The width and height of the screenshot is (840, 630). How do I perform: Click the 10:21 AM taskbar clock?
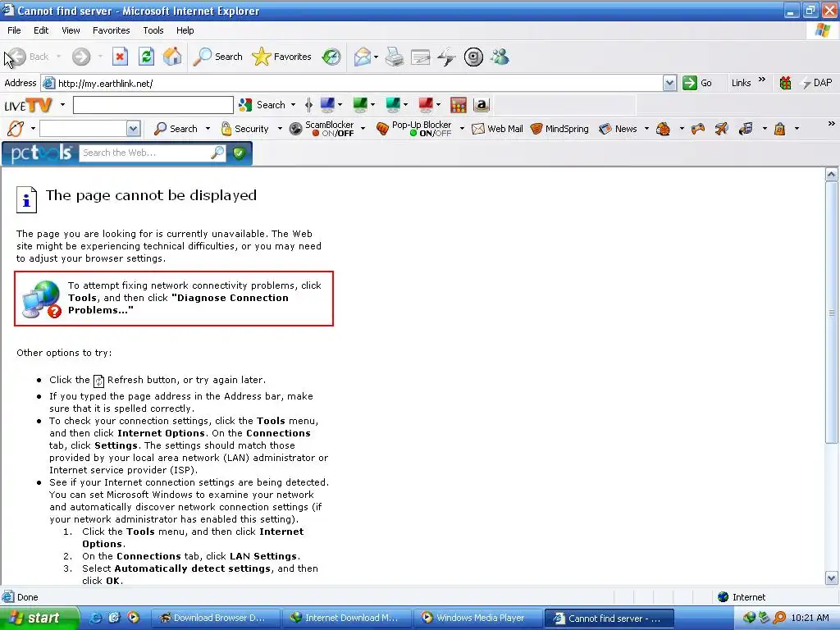(810, 618)
